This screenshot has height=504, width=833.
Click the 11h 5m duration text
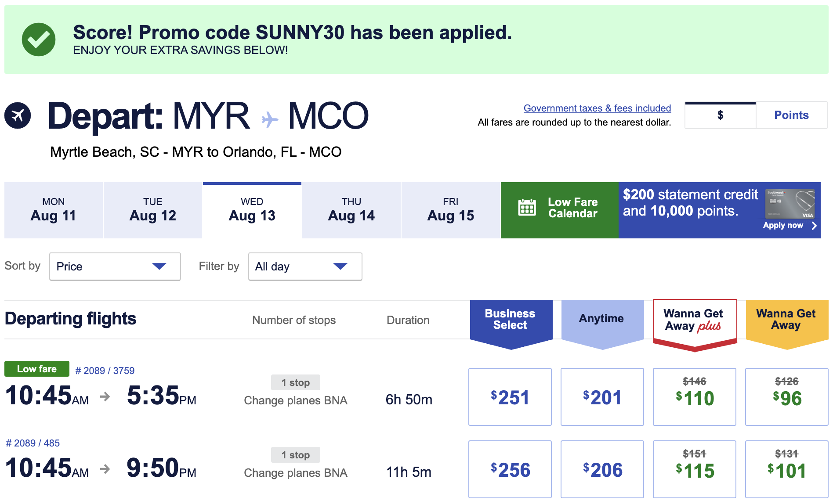409,472
